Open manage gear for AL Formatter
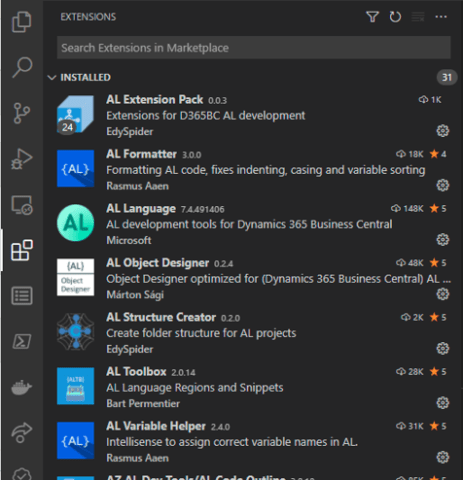The image size is (463, 480). 443,185
